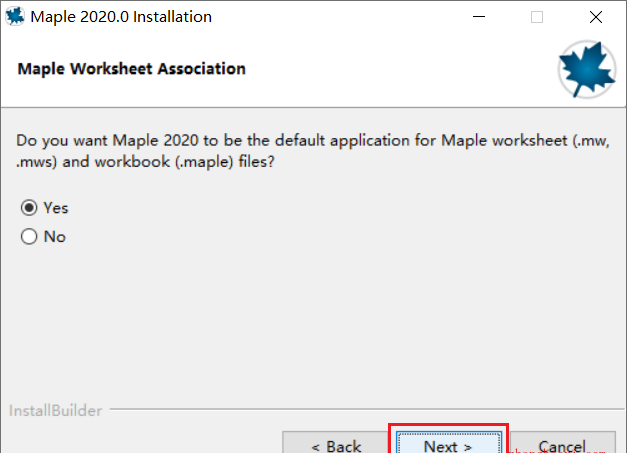Click the large Maple leaf logo
The image size is (627, 453).
point(587,69)
